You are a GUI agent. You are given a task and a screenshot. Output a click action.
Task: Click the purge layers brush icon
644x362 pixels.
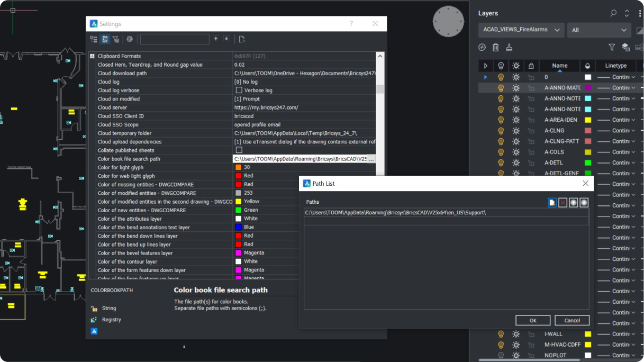point(509,47)
